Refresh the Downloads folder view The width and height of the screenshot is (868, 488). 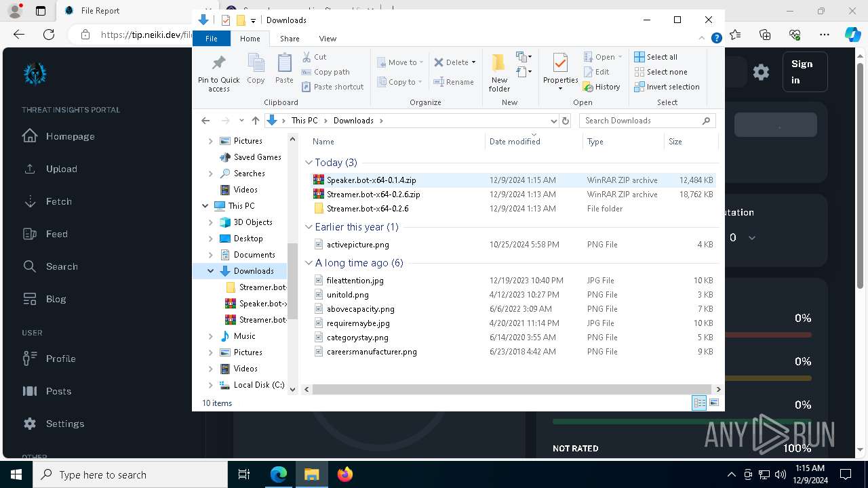[566, 121]
